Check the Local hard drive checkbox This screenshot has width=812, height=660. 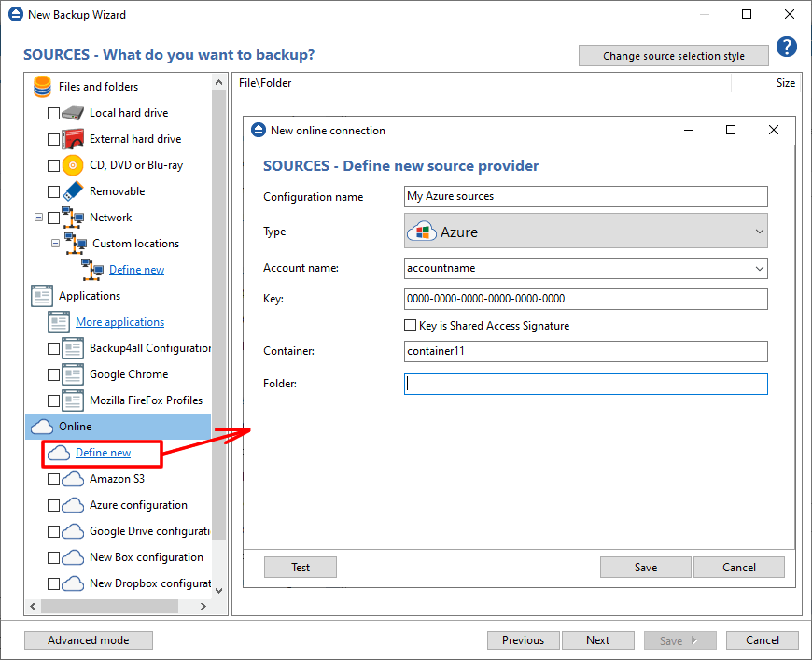(x=53, y=113)
